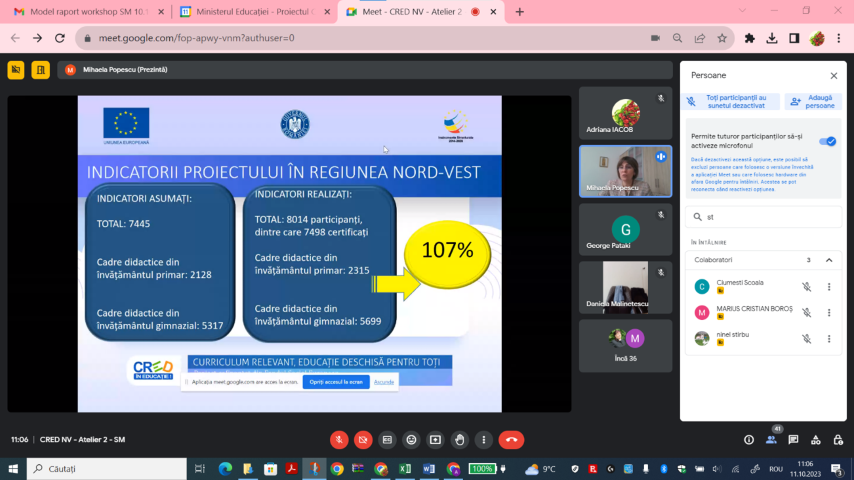854x480 pixels.
Task: Click Adaugă persoane button
Action: pos(813,101)
